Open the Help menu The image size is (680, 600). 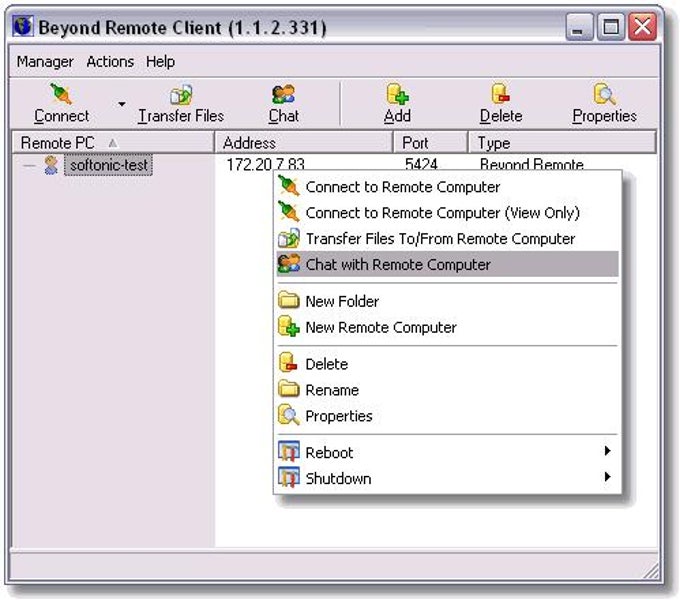(x=160, y=62)
